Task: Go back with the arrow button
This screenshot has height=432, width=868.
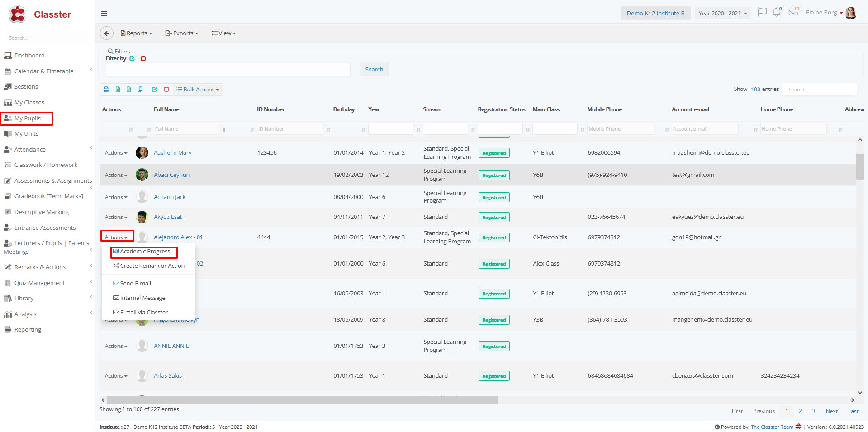Action: pos(107,33)
